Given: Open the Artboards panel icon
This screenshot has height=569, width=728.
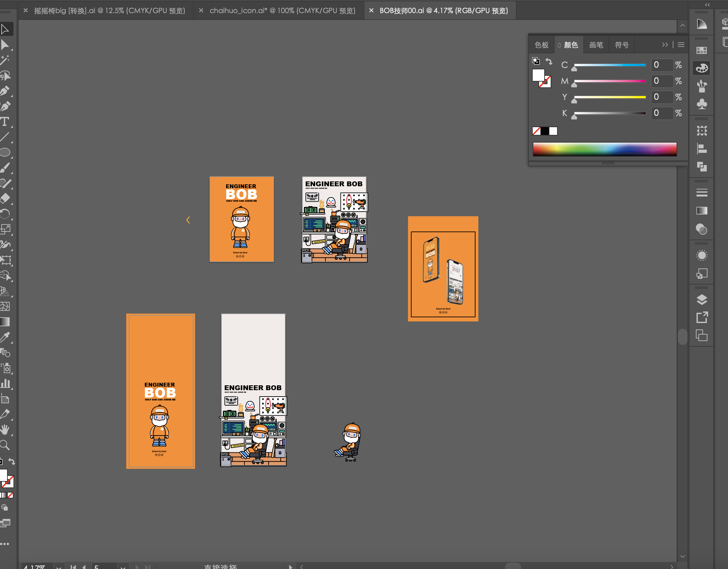Looking at the screenshot, I should pyautogui.click(x=702, y=335).
